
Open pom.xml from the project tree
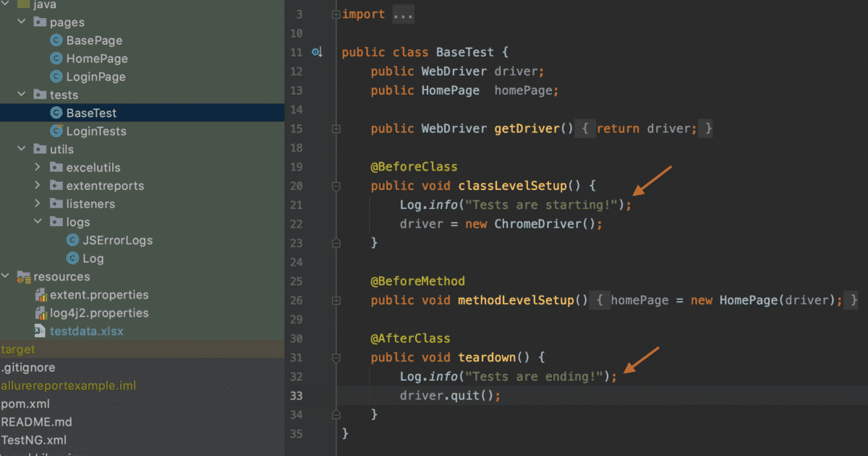coord(24,403)
